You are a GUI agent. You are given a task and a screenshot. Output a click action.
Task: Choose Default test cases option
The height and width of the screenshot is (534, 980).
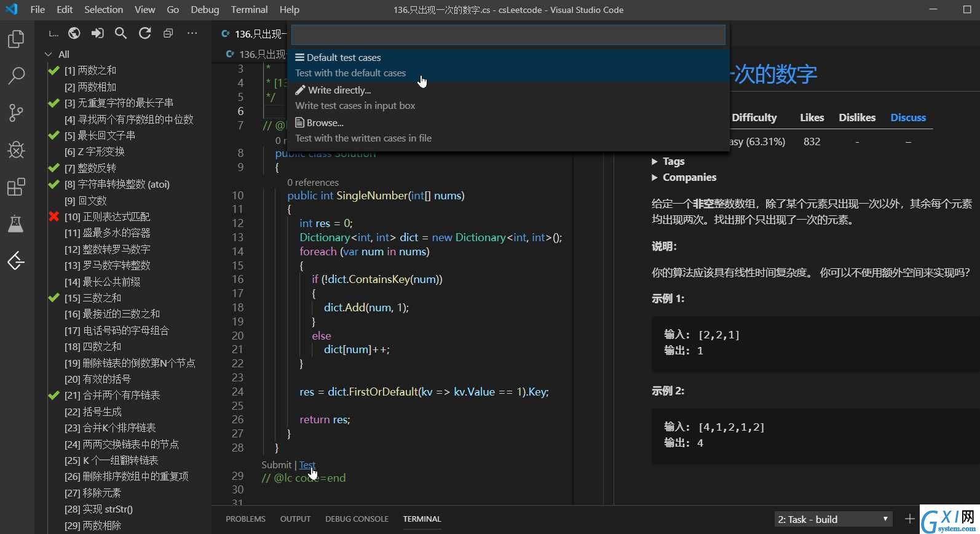click(508, 65)
